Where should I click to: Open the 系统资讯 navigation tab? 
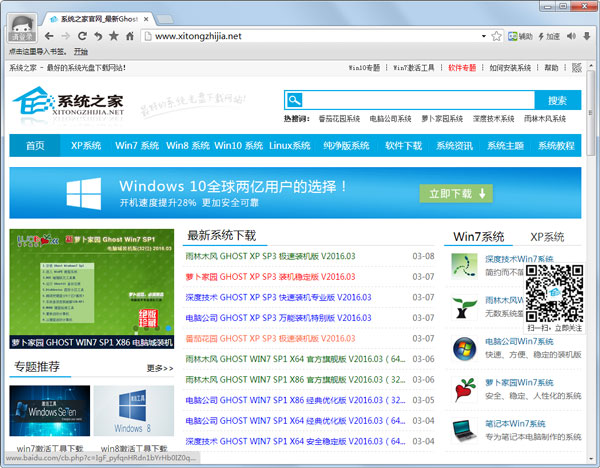(x=454, y=145)
